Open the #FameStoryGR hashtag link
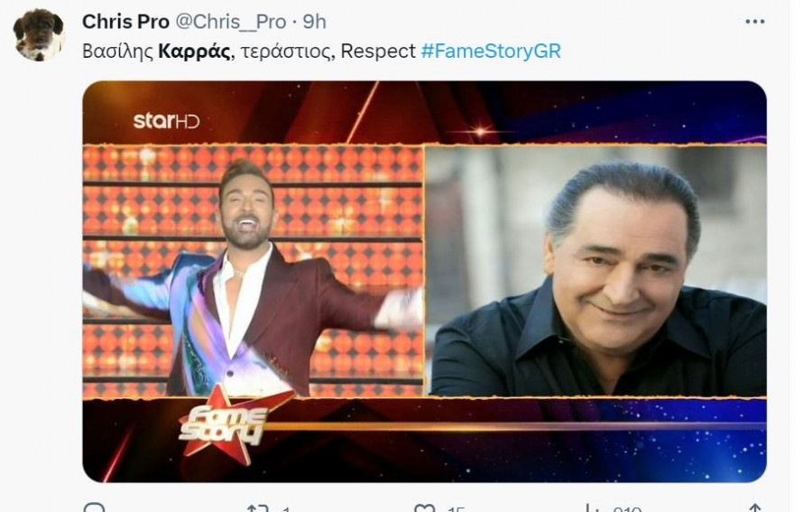812x512 pixels. tap(491, 51)
